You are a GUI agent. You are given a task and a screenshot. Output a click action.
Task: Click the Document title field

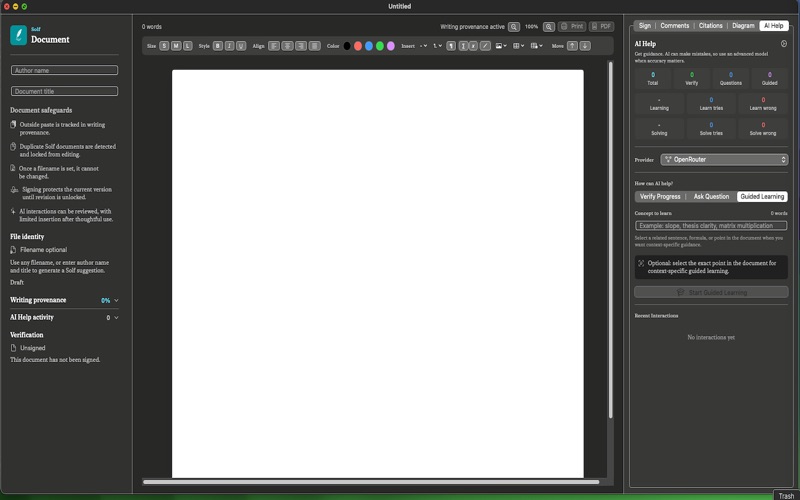click(x=64, y=91)
